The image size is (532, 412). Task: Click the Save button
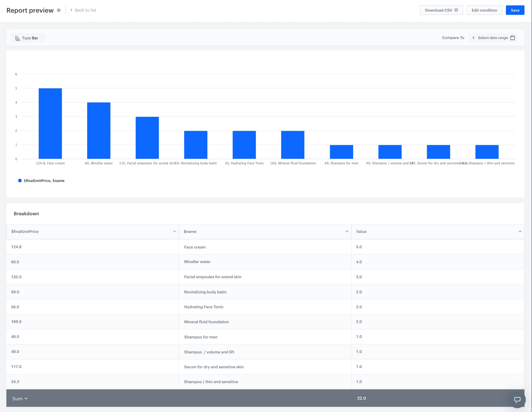[515, 10]
